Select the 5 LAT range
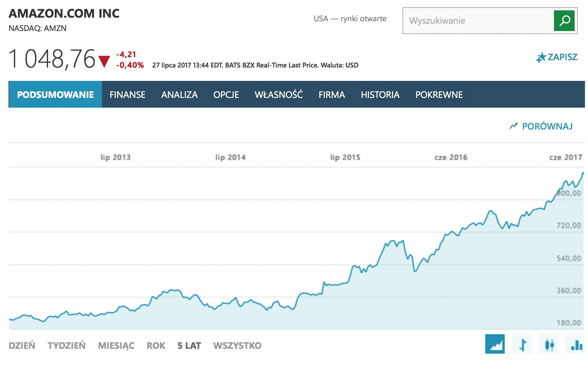 click(x=189, y=345)
